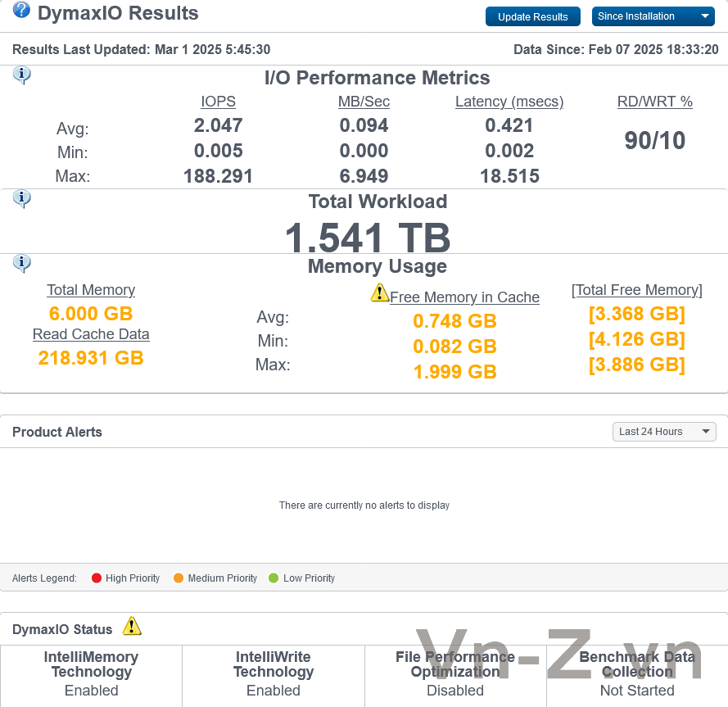728x707 pixels.
Task: Click the 218.931 GB read cache value
Action: click(91, 358)
